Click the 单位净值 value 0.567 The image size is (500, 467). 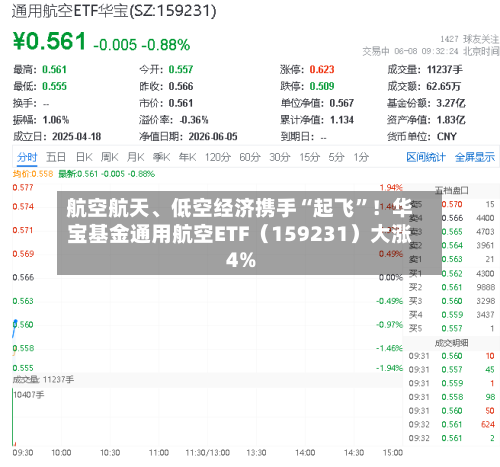coord(342,103)
